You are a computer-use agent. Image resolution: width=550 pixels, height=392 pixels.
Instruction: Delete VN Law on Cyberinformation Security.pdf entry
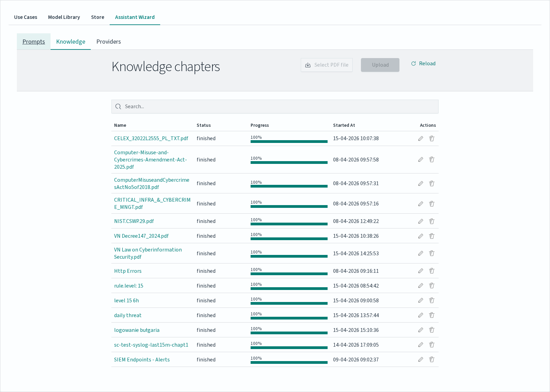coord(432,253)
